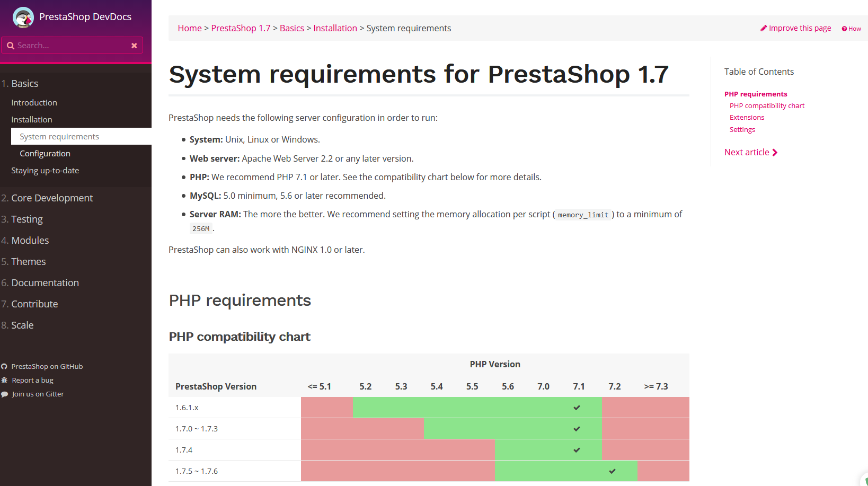Click the PrestaShop puffin logo
Image resolution: width=868 pixels, height=486 pixels.
pos(23,17)
